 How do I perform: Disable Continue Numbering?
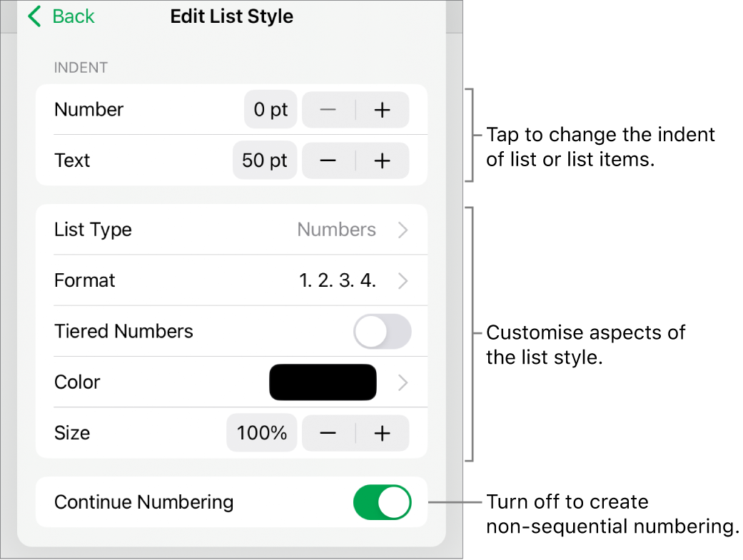tap(382, 502)
